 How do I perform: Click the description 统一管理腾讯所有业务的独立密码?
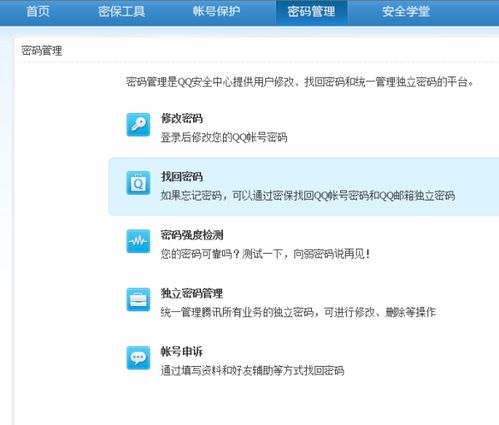pyautogui.click(x=237, y=312)
